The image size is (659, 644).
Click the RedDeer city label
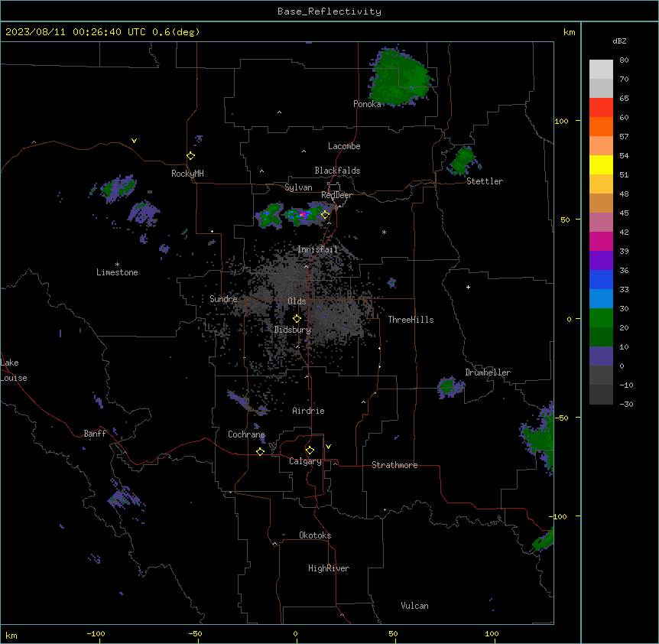tap(336, 195)
